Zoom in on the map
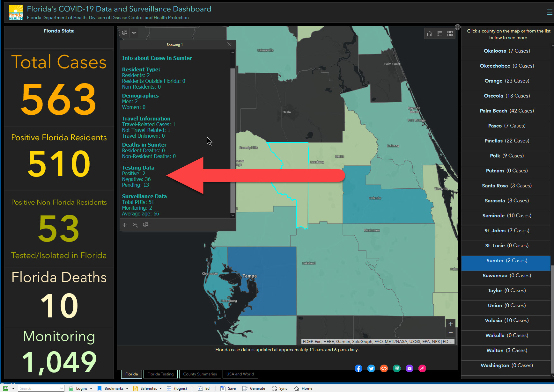Image resolution: width=554 pixels, height=392 pixels. (x=451, y=324)
